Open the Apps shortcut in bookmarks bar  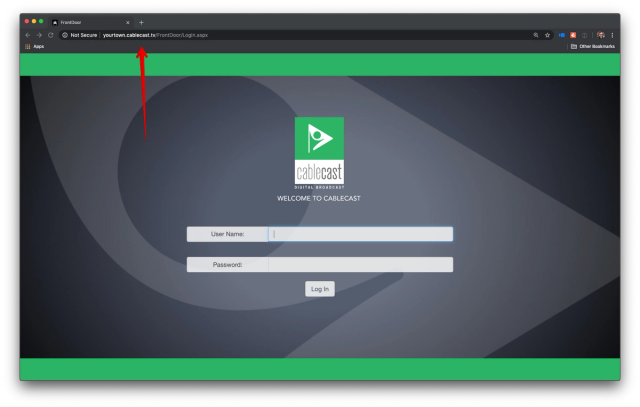[35, 47]
